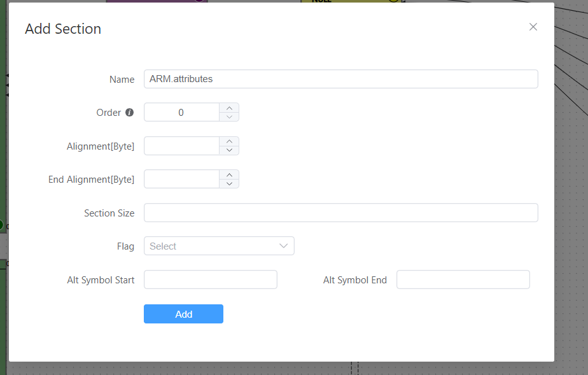This screenshot has height=375, width=588.
Task: Increment the Alignment[Byte] value
Action: 229,141
